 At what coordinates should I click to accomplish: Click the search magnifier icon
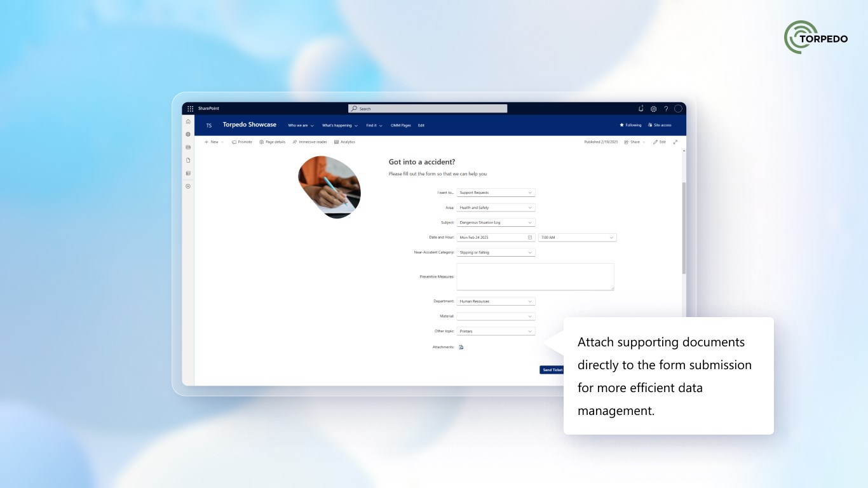point(355,109)
